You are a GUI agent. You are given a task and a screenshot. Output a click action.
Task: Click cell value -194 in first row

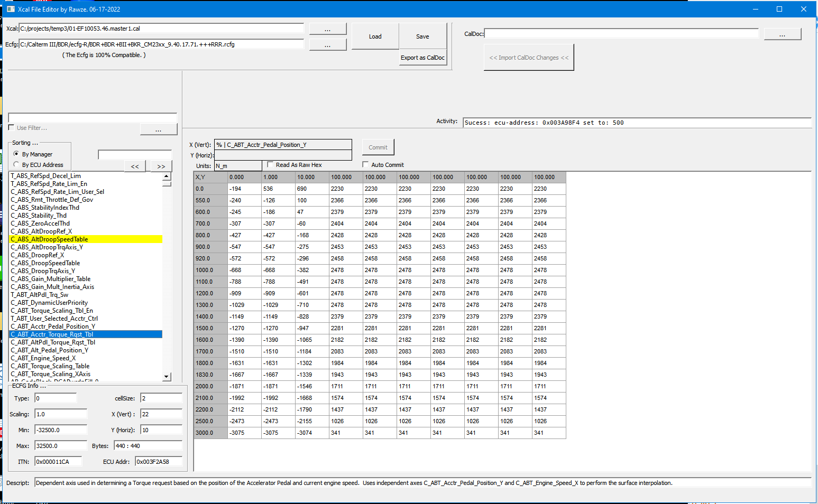(x=245, y=189)
